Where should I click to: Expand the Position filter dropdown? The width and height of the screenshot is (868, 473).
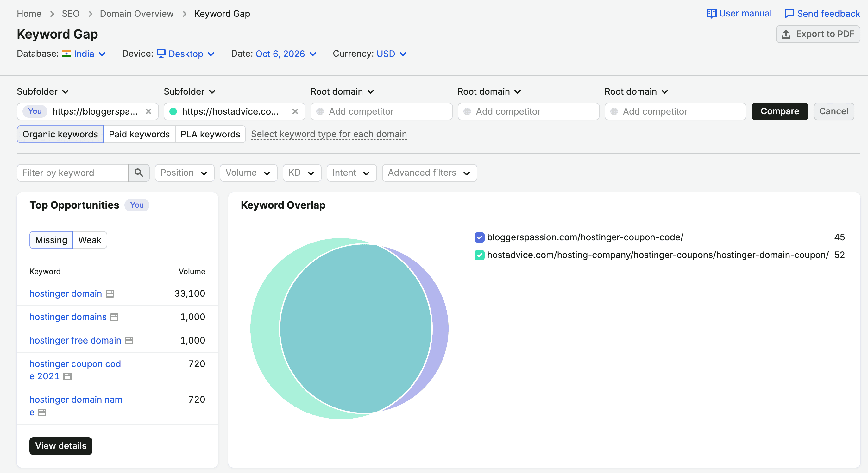184,173
